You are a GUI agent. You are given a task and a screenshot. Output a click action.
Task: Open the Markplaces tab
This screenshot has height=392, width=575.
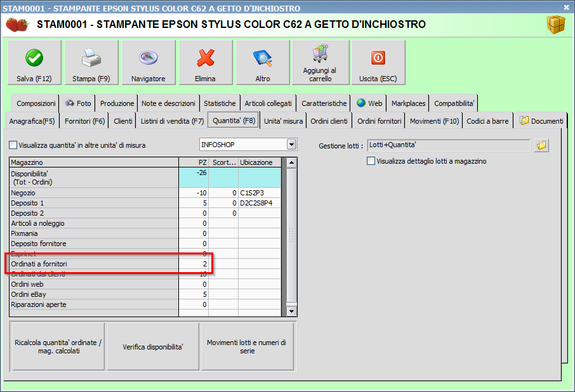[x=408, y=103]
